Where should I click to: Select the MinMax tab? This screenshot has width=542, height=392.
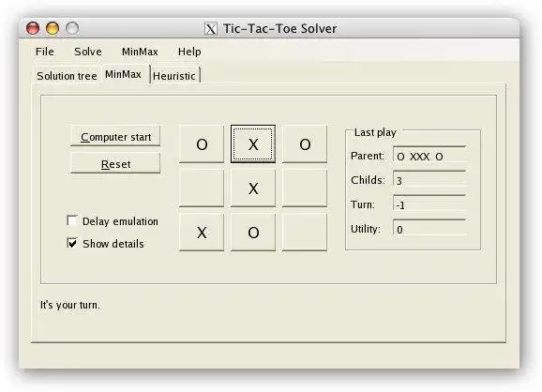[123, 74]
